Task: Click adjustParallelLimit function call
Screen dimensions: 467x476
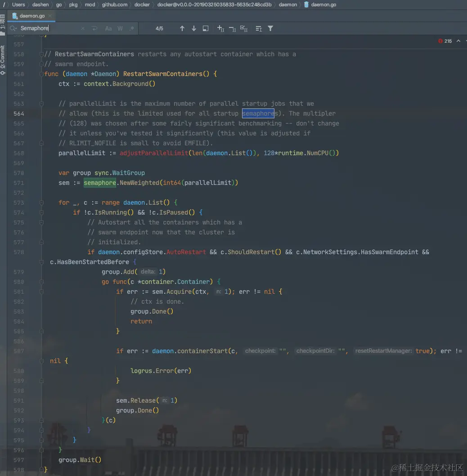Action: click(154, 153)
